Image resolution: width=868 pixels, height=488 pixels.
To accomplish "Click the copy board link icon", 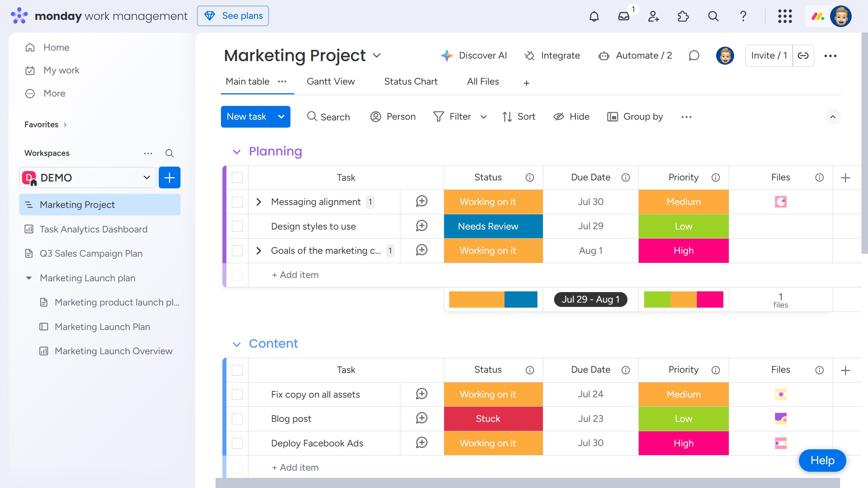I will coord(803,56).
